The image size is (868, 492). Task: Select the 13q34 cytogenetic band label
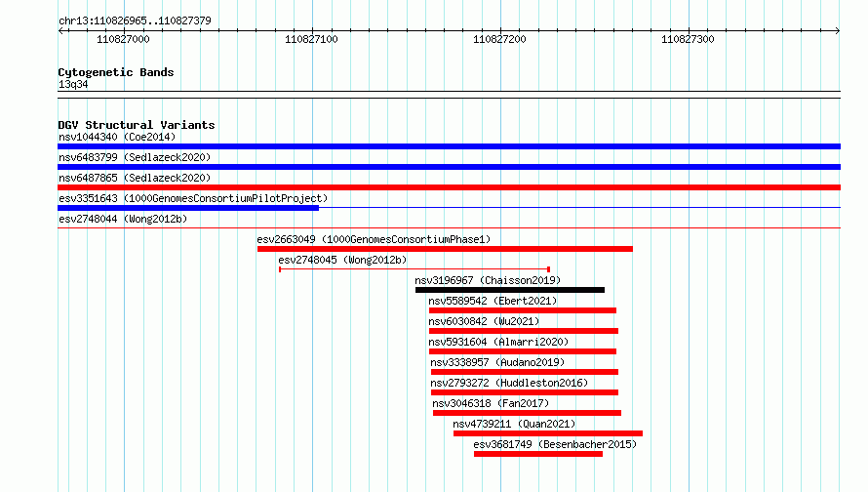(x=73, y=84)
